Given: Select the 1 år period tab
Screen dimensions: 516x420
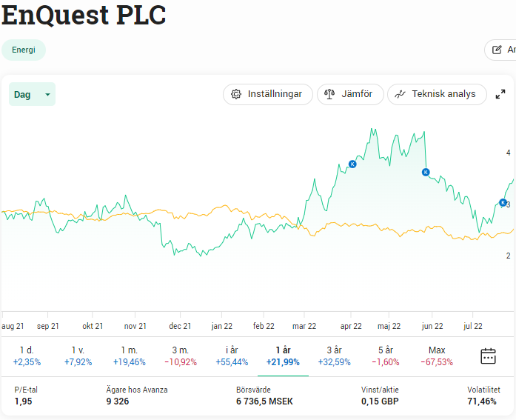Looking at the screenshot, I should (x=283, y=356).
